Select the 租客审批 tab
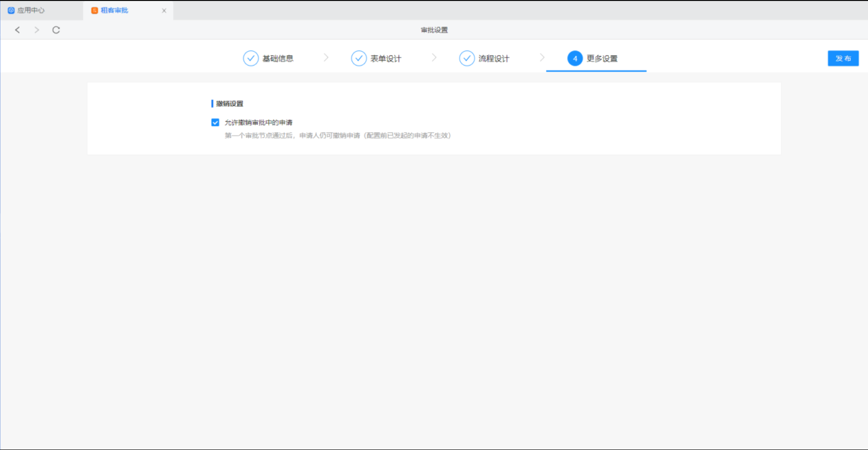 click(115, 10)
